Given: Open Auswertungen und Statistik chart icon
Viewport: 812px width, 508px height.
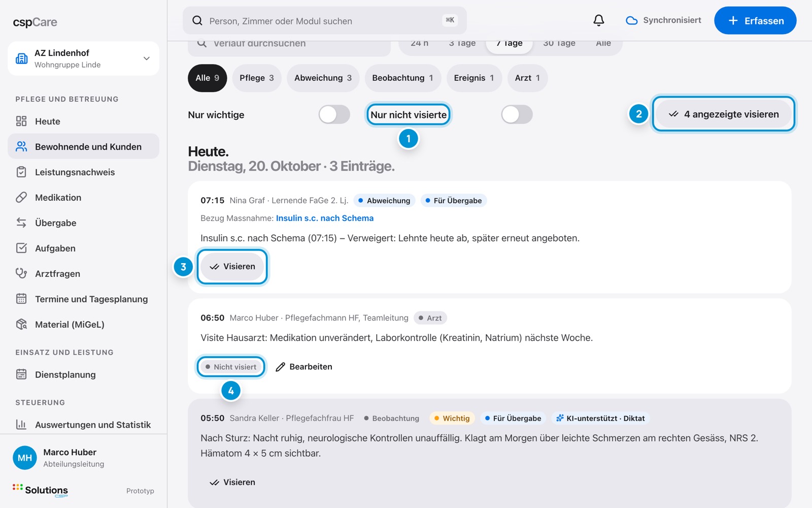Looking at the screenshot, I should pos(21,425).
